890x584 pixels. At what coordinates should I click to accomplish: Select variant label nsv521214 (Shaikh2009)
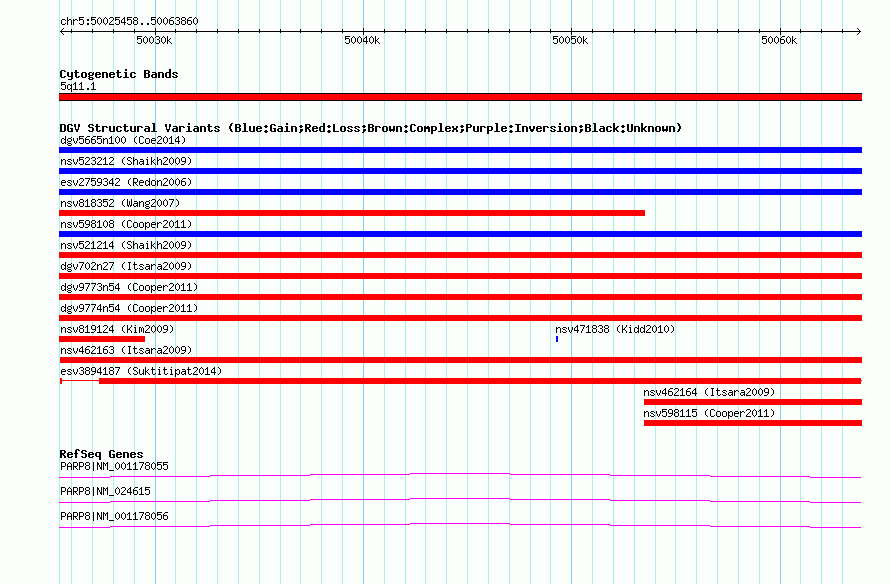[x=126, y=245]
